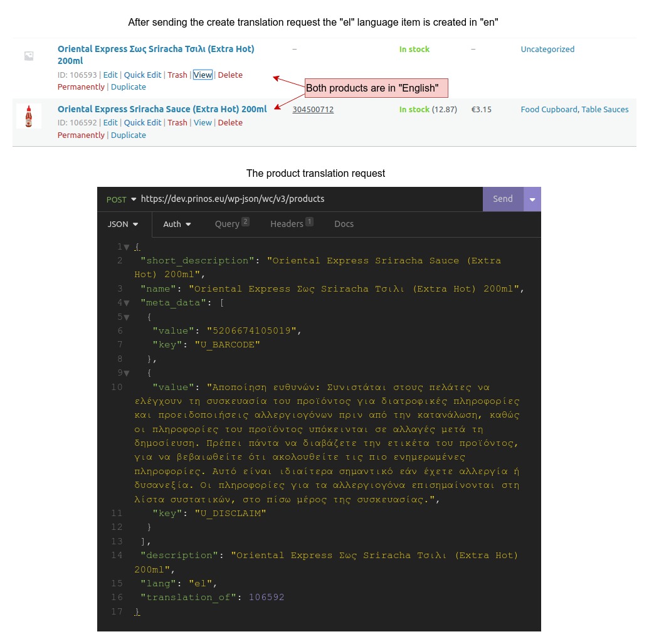Image resolution: width=649 pixels, height=644 pixels.
Task: Open Quick Edit for product ID 106592
Action: point(142,122)
